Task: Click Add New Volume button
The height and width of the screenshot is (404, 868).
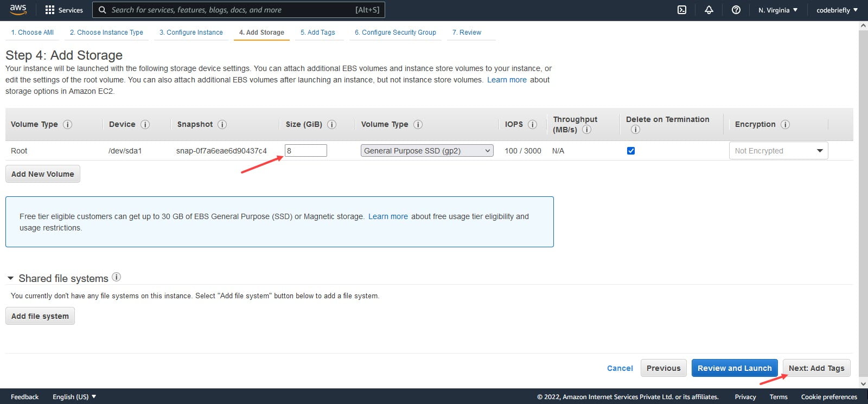Action: (43, 174)
